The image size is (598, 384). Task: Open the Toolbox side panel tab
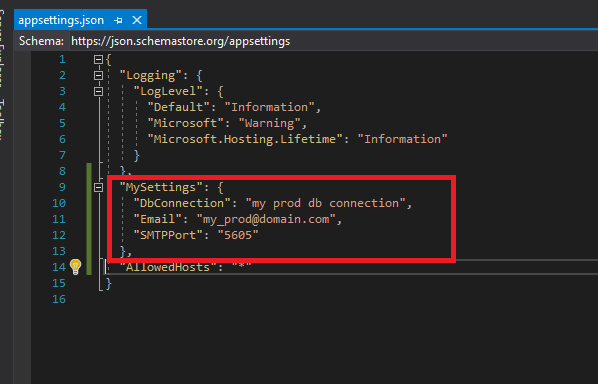point(2,120)
